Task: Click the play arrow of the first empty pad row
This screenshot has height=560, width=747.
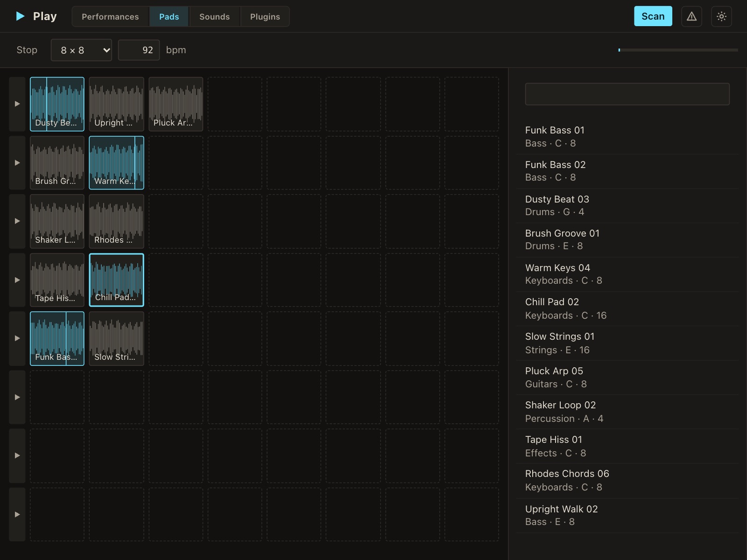Action: [17, 397]
